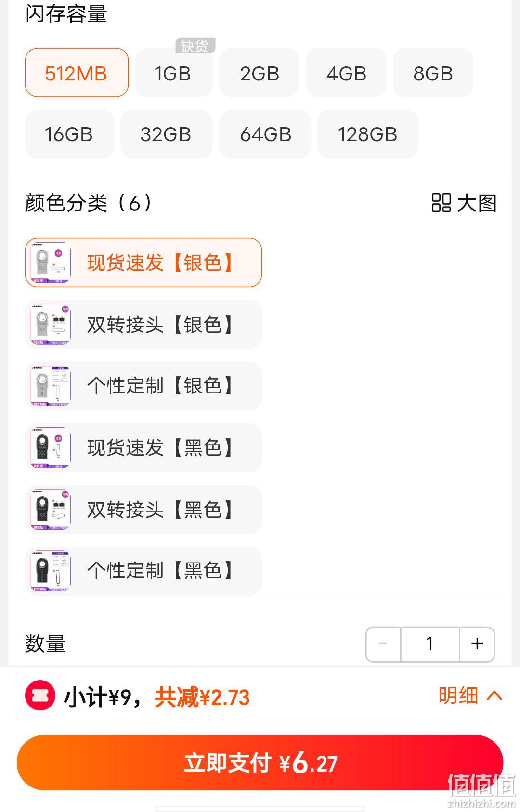Screen dimensions: 520x812
Task: Open the 大图 grid view icon
Action: click(441, 203)
